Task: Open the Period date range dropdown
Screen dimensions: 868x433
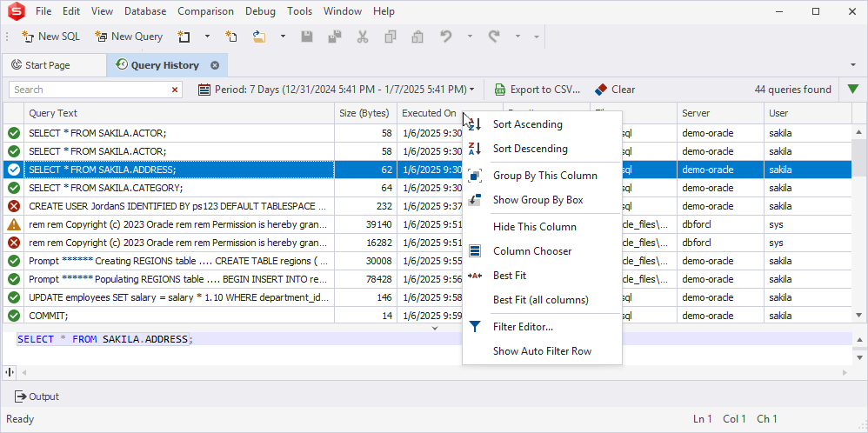Action: [x=337, y=90]
